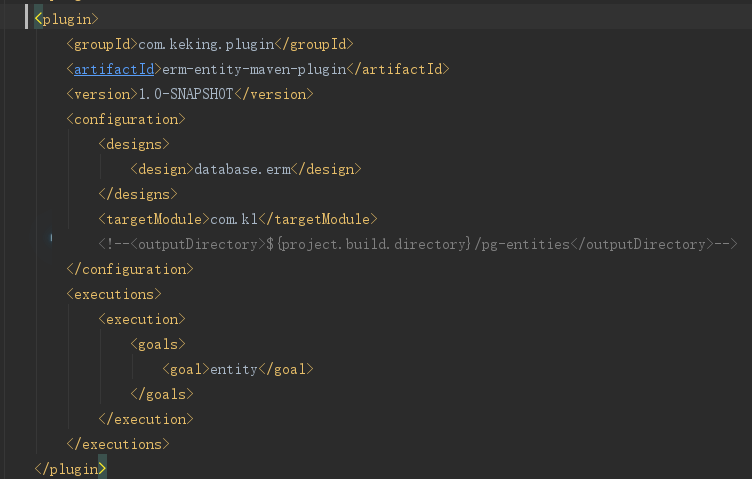Screen dimensions: 752x479
Task: Select the groupId value com.keking.plugin
Action: coord(206,45)
